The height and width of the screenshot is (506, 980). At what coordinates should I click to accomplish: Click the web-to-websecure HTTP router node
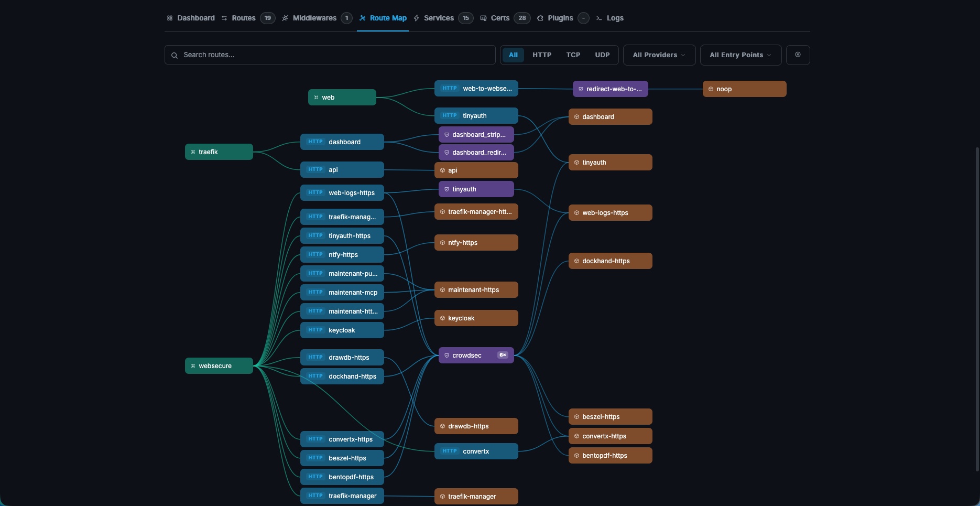pos(476,88)
